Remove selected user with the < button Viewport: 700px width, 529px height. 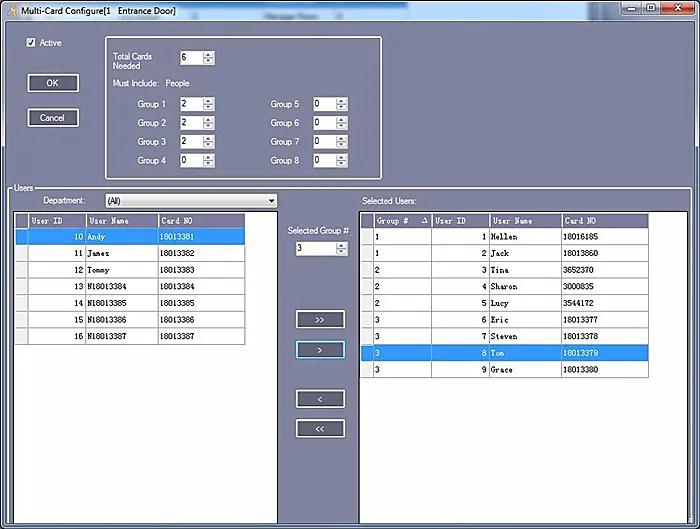pyautogui.click(x=320, y=399)
